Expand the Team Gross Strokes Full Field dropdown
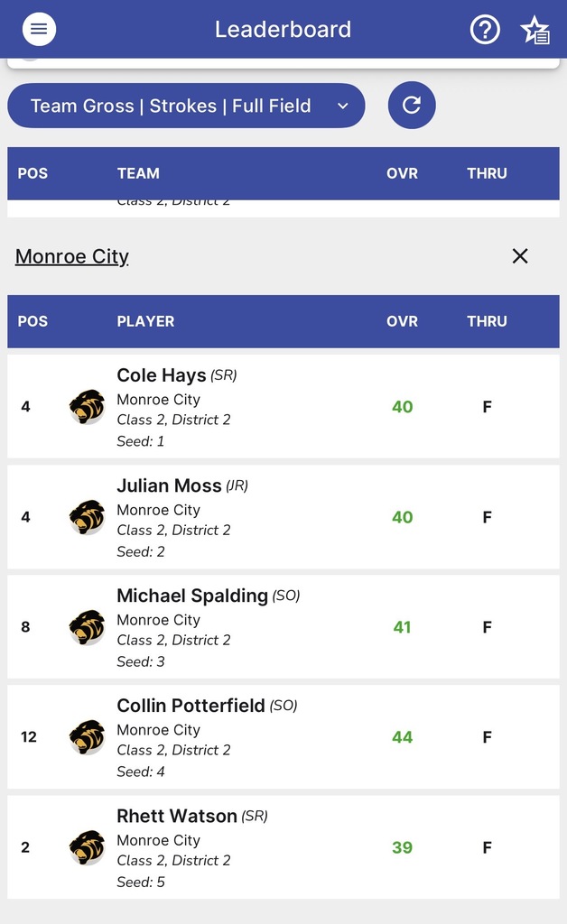This screenshot has width=567, height=924. click(x=186, y=106)
